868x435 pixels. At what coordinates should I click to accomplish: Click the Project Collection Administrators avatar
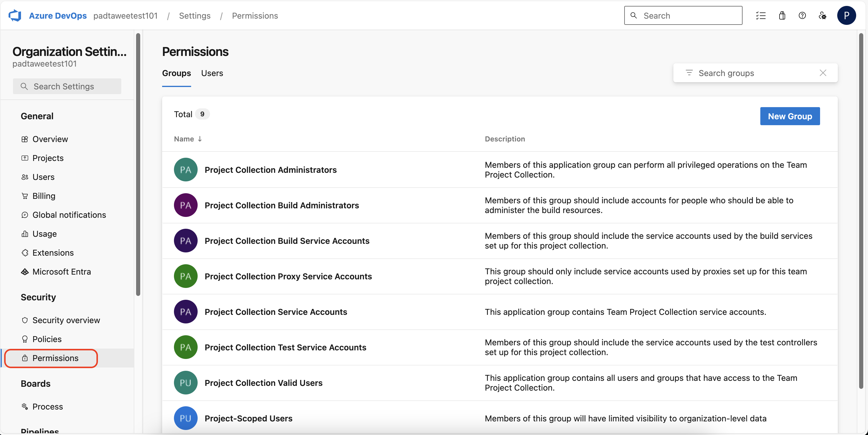[x=185, y=170]
